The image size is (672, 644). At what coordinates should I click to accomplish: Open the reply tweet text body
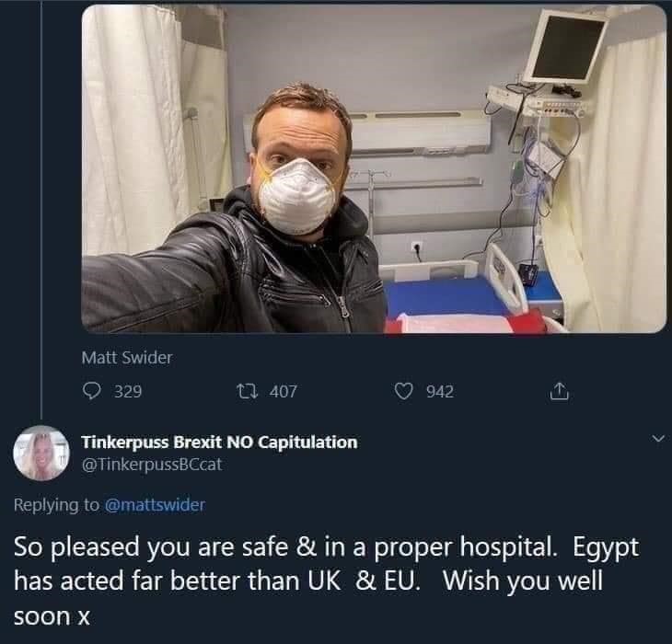coord(322,581)
